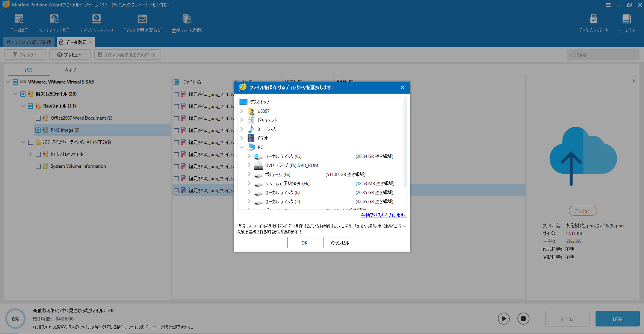Image resolution: width=644 pixels, height=334 pixels.
Task: Select the ビデオ folder in dialog
Action: 263,138
